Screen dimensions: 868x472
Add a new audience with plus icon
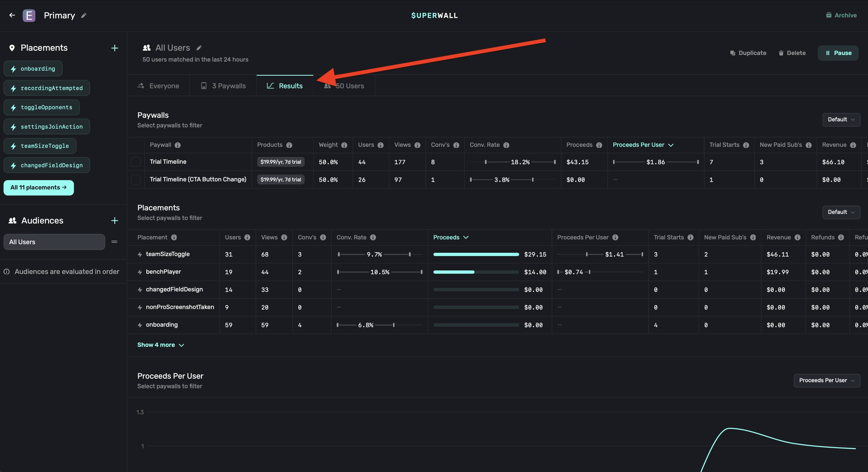pyautogui.click(x=115, y=221)
